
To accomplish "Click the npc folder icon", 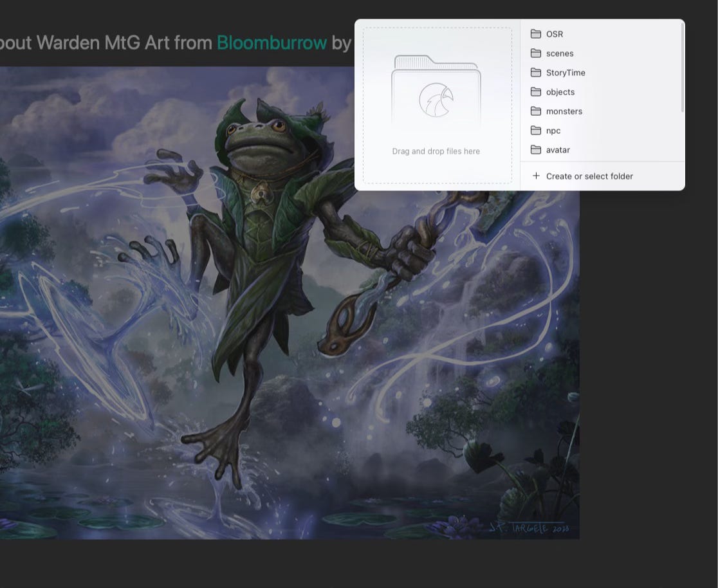I will 535,131.
